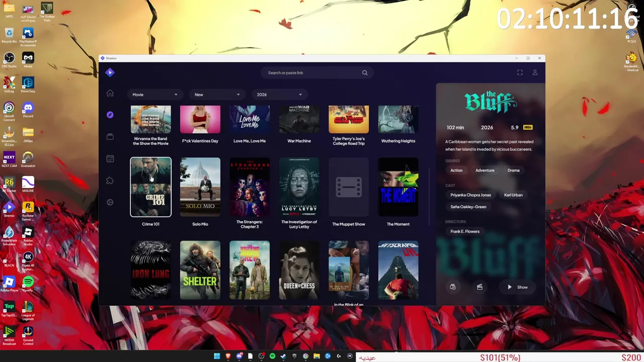The image size is (644, 362).
Task: Click the Adventure genre tag
Action: (485, 170)
